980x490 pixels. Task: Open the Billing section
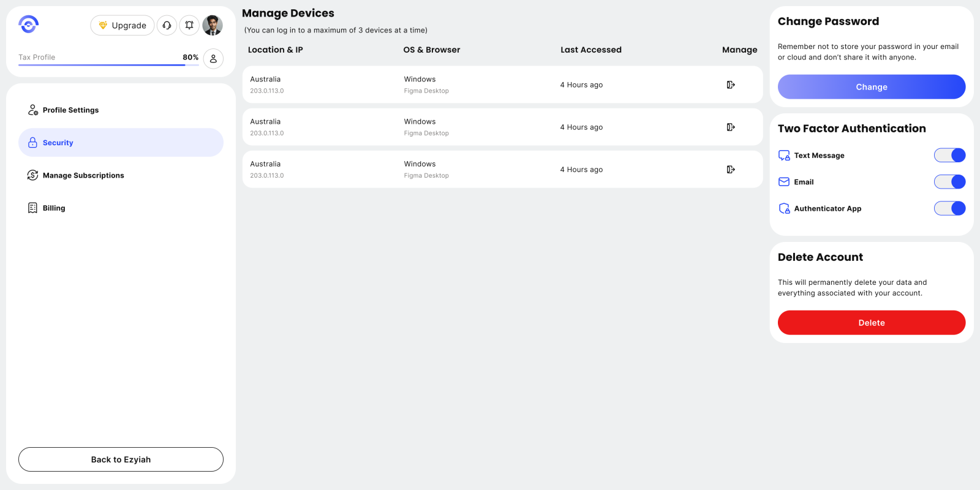54,208
